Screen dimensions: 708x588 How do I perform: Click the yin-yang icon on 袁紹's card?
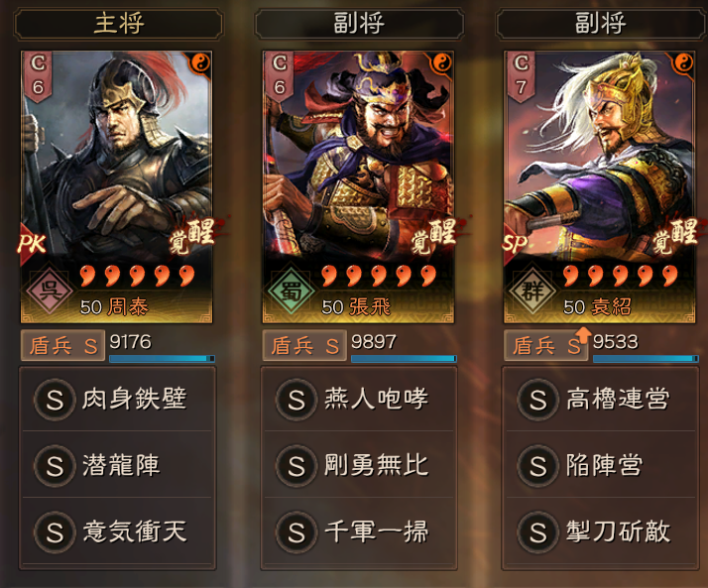[x=683, y=62]
